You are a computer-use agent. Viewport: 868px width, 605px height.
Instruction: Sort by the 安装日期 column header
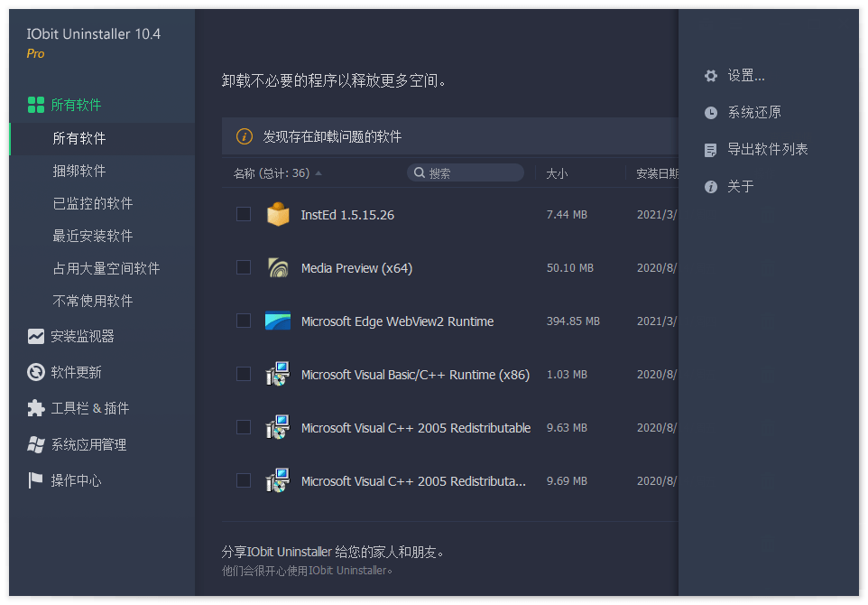(x=657, y=174)
